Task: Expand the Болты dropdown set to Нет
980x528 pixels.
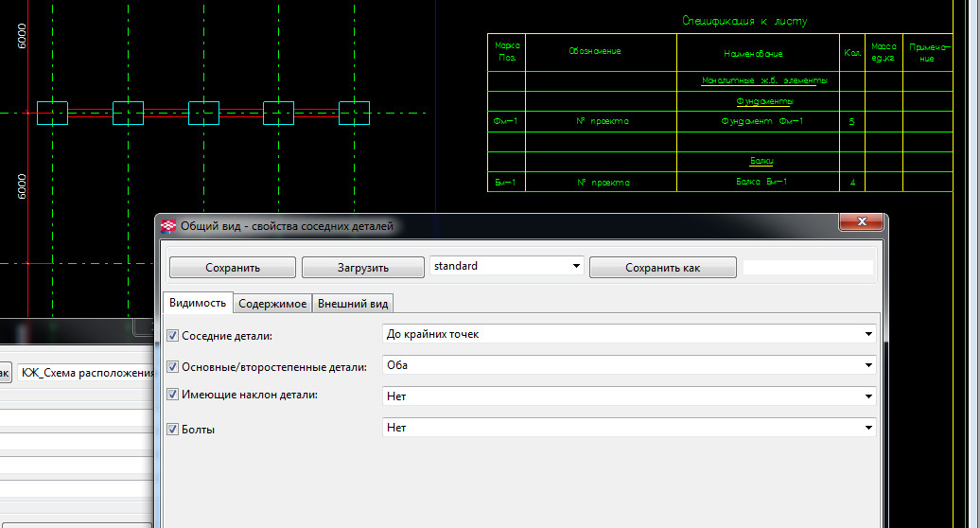Action: (628, 428)
